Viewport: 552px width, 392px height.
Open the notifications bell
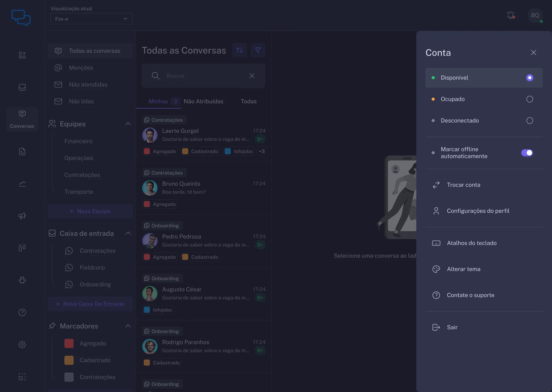point(511,15)
